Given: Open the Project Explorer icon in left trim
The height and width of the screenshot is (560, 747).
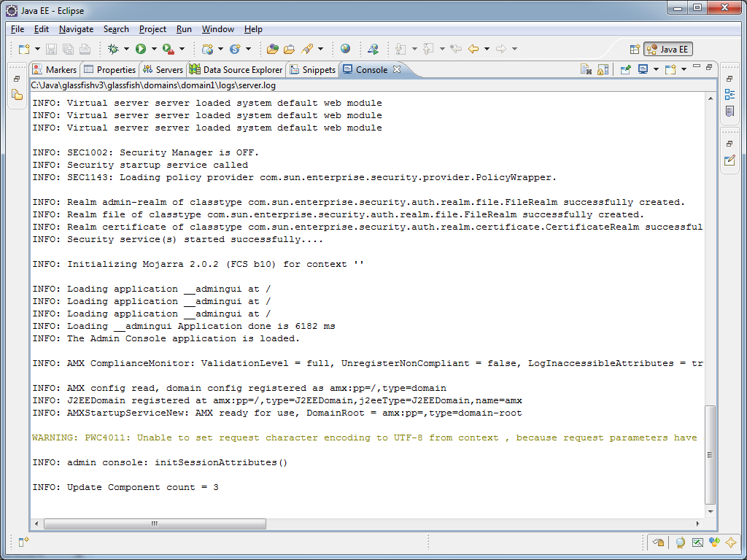Looking at the screenshot, I should point(18,95).
